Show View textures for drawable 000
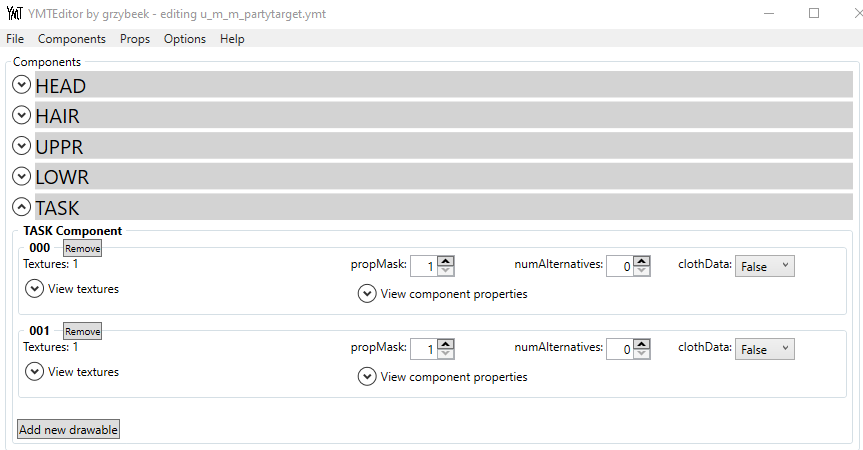This screenshot has width=863, height=450. (35, 289)
